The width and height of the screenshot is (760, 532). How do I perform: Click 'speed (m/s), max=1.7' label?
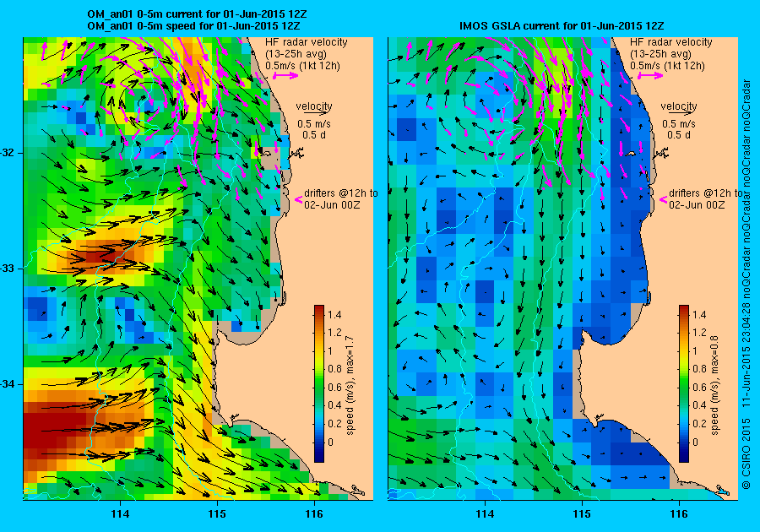pyautogui.click(x=350, y=385)
